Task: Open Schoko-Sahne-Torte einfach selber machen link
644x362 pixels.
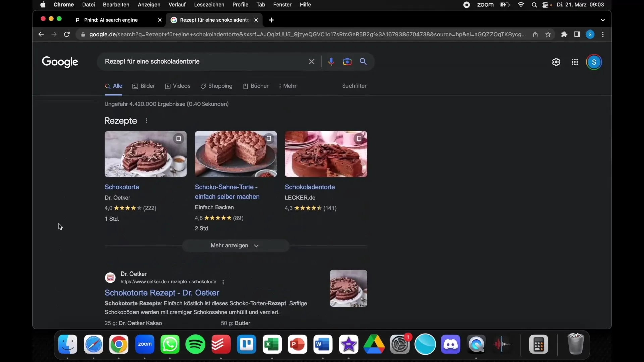Action: (x=227, y=192)
